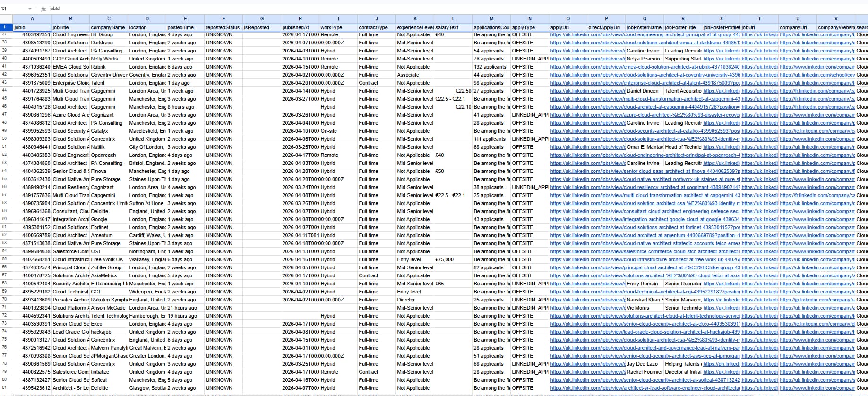Select column Q header
This screenshot has width=868, height=396.
click(645, 19)
